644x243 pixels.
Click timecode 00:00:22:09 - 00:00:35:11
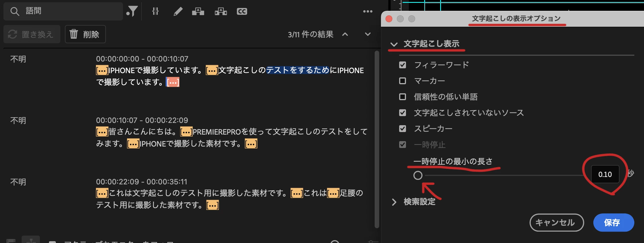click(142, 182)
